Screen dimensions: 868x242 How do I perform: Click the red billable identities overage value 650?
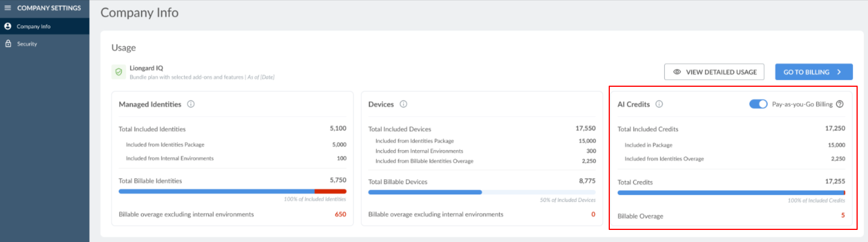click(x=340, y=214)
